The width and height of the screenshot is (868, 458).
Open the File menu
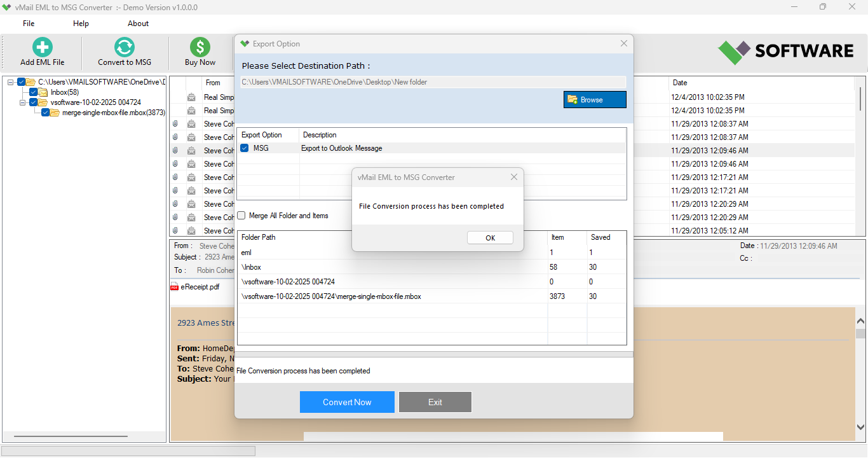pos(28,23)
